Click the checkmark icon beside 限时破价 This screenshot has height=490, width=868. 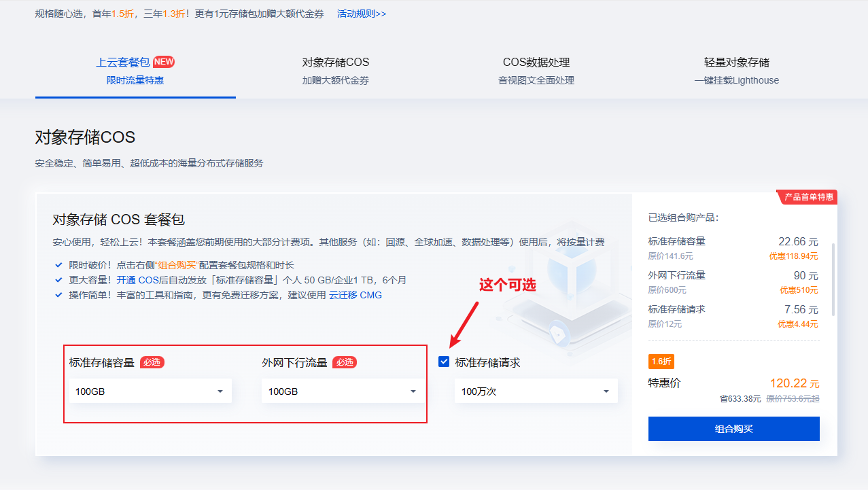(58, 265)
